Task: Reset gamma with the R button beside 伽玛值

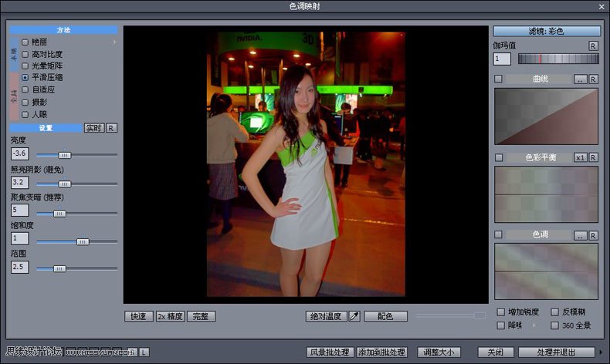Action: point(593,46)
